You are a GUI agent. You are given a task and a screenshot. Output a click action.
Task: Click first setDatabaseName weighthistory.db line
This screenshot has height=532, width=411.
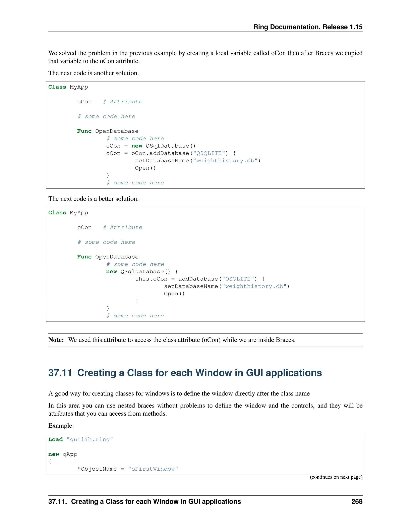point(197,161)
